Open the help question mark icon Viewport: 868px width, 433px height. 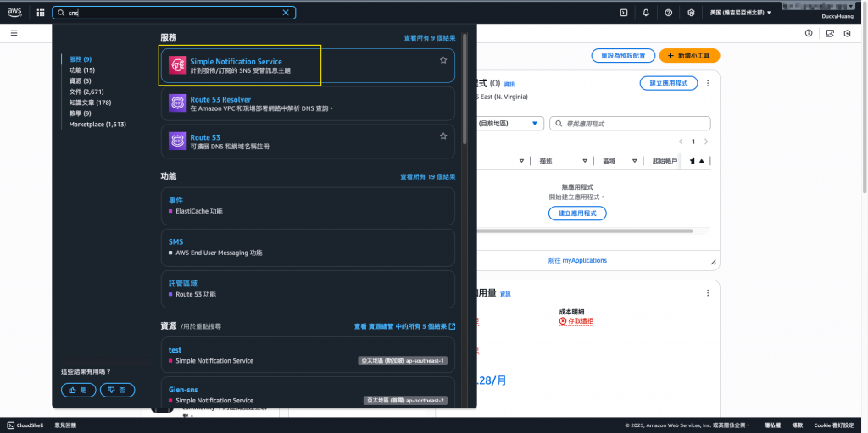tap(669, 13)
